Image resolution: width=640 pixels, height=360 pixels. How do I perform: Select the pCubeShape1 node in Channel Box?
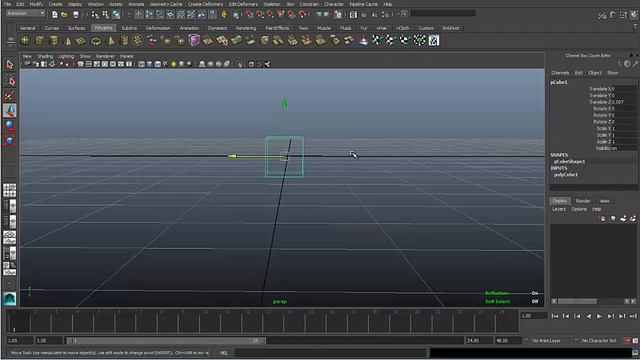(570, 162)
